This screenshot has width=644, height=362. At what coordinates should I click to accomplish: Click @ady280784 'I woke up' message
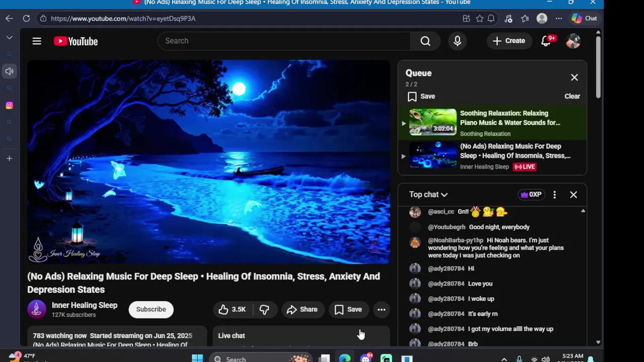(x=481, y=299)
